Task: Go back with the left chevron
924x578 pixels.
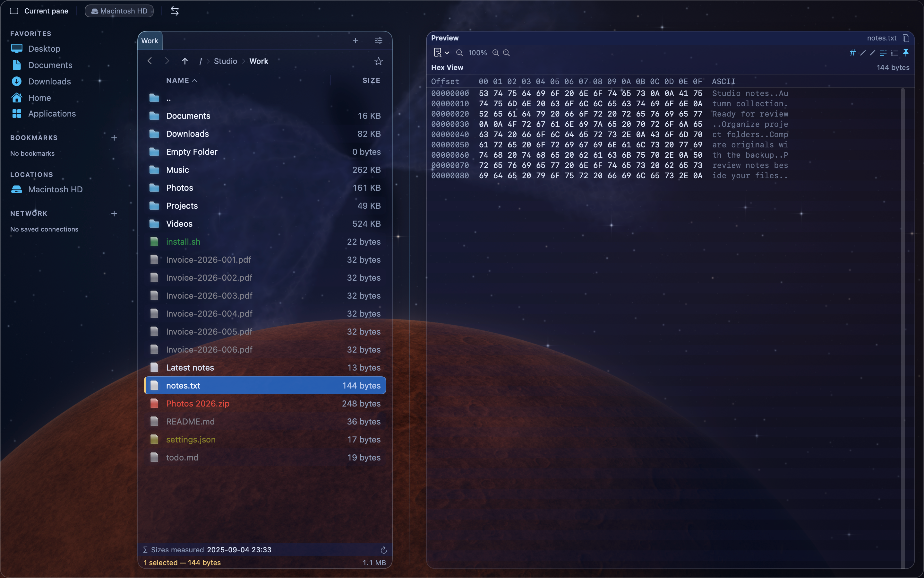Action: (150, 61)
